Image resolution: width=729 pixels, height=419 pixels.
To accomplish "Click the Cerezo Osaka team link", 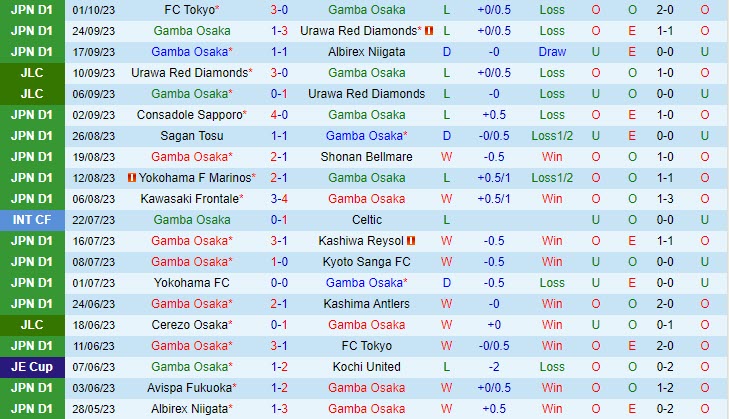I will (x=189, y=325).
